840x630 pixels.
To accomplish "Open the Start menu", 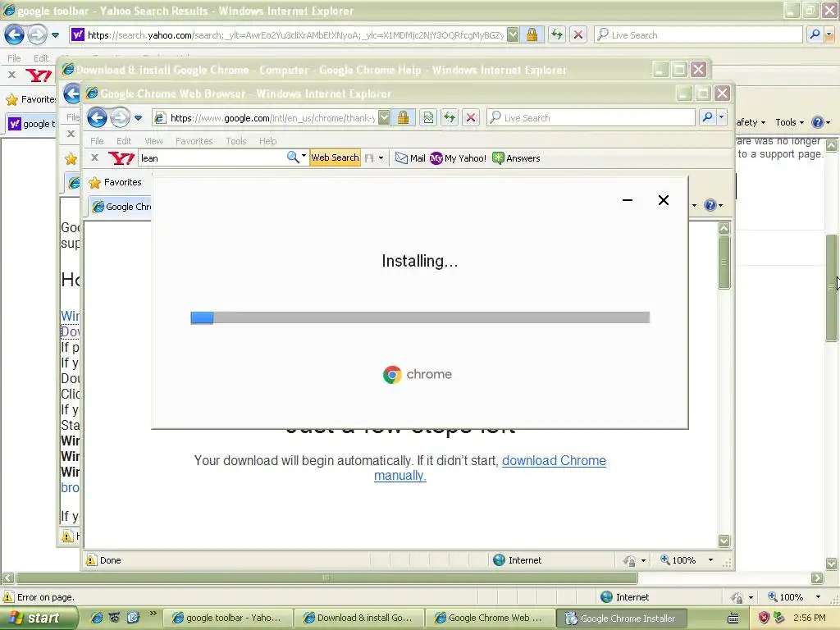I will pyautogui.click(x=38, y=618).
